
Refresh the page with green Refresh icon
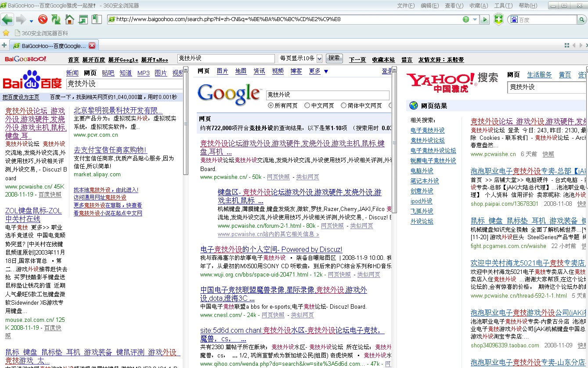coord(56,19)
